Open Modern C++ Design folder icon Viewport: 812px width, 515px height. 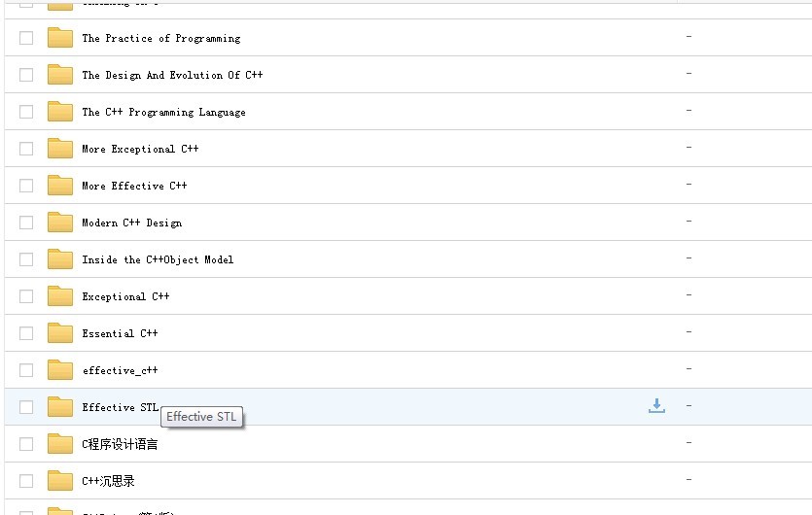click(60, 223)
